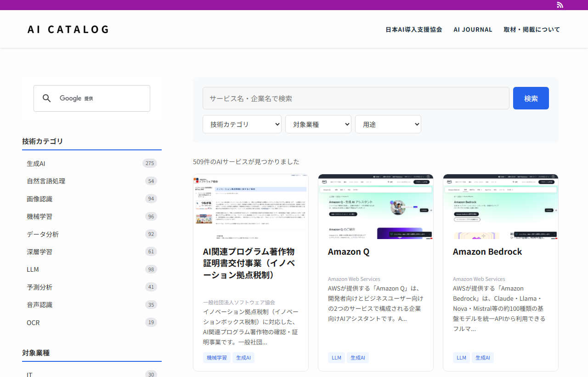Click 生成AI tag on Amazon Bedrock card
The height and width of the screenshot is (377, 588).
pos(483,358)
